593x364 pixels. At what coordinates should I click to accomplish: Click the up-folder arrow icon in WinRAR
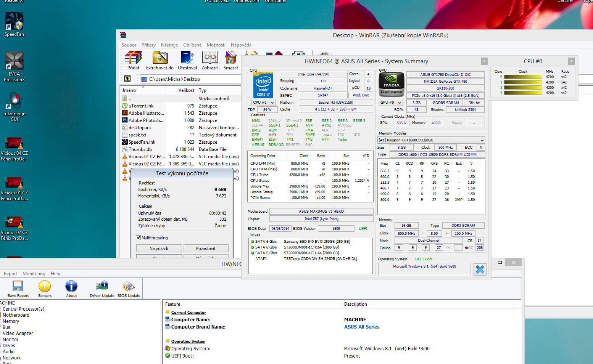click(x=127, y=79)
